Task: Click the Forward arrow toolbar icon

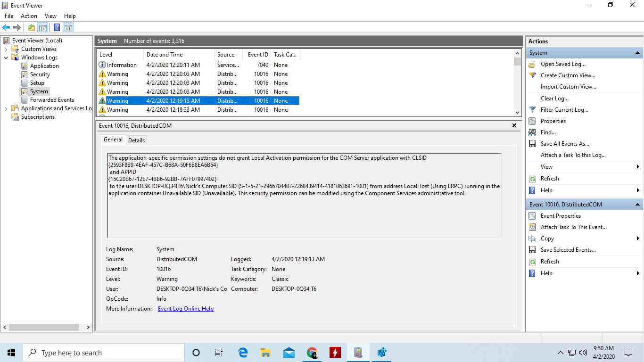Action: coord(17,27)
